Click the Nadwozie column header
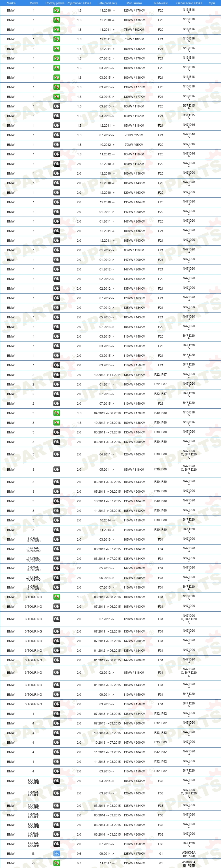Image resolution: width=221 pixels, height=868 pixels. [161, 3]
